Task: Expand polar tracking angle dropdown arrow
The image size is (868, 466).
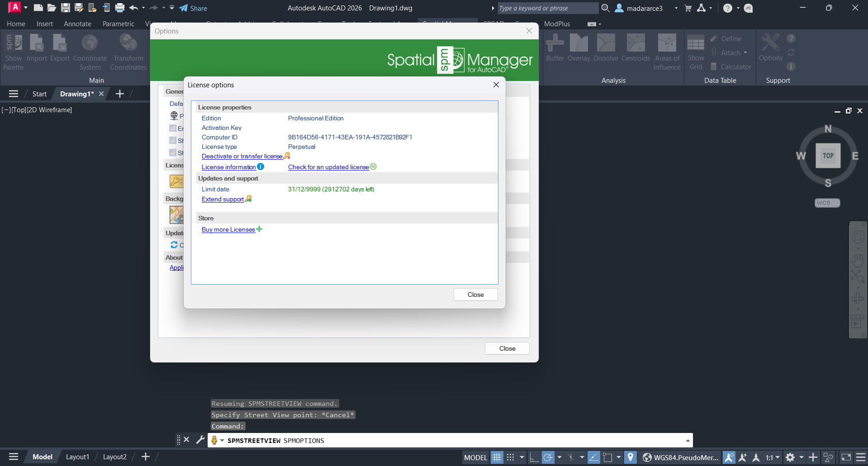Action: click(560, 457)
